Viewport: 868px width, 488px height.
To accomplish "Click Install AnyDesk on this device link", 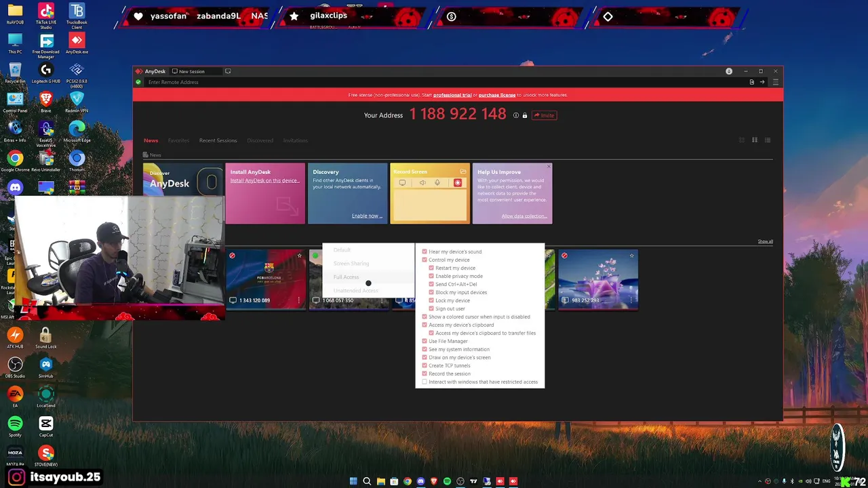I will point(264,180).
